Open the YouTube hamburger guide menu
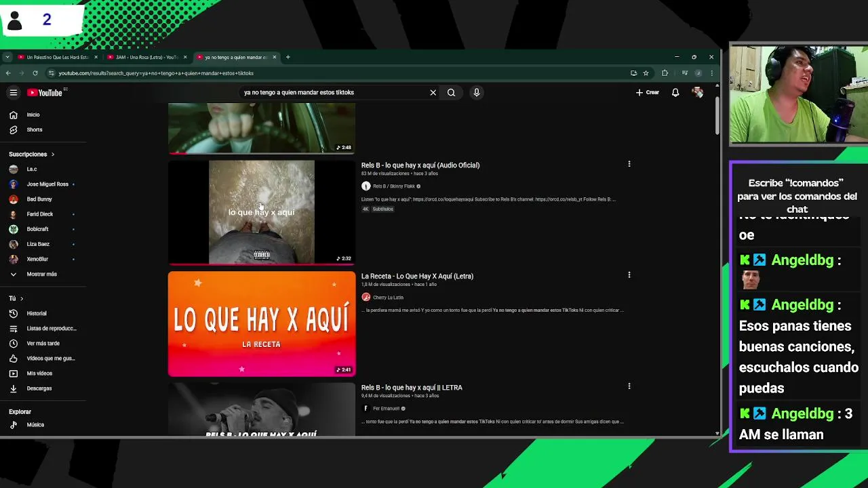868x488 pixels. pyautogui.click(x=13, y=93)
